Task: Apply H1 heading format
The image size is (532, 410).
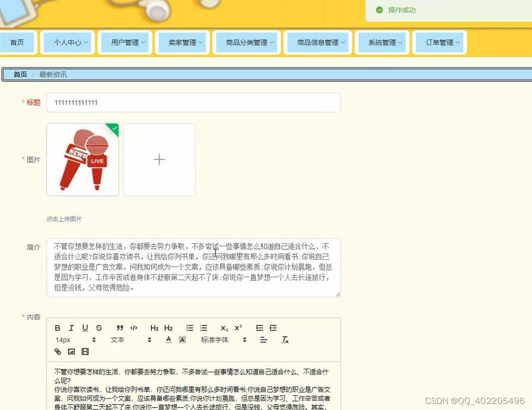Action: (x=154, y=328)
